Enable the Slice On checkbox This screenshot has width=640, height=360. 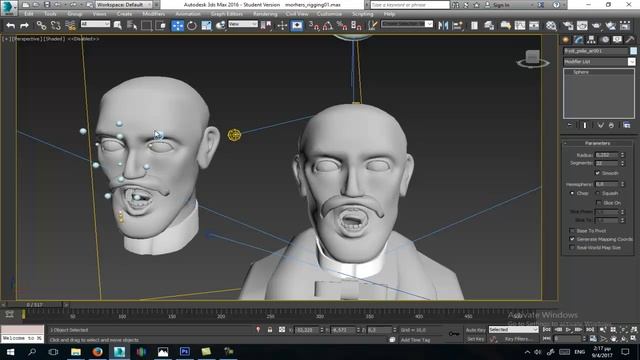[598, 203]
